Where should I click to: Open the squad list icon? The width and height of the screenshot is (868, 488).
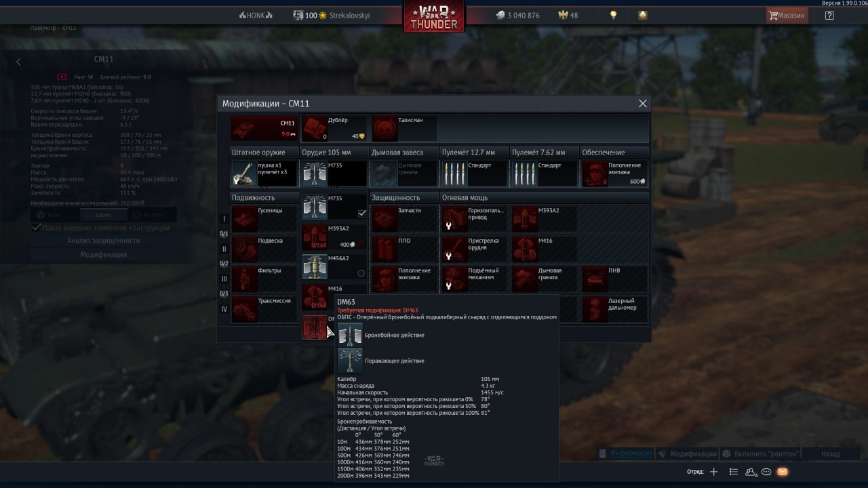coord(734,472)
